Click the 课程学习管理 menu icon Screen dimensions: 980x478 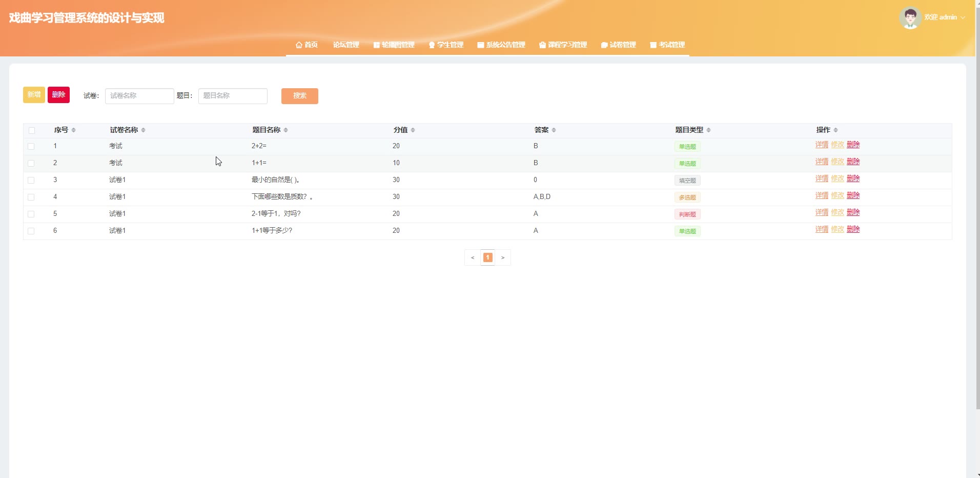[542, 45]
